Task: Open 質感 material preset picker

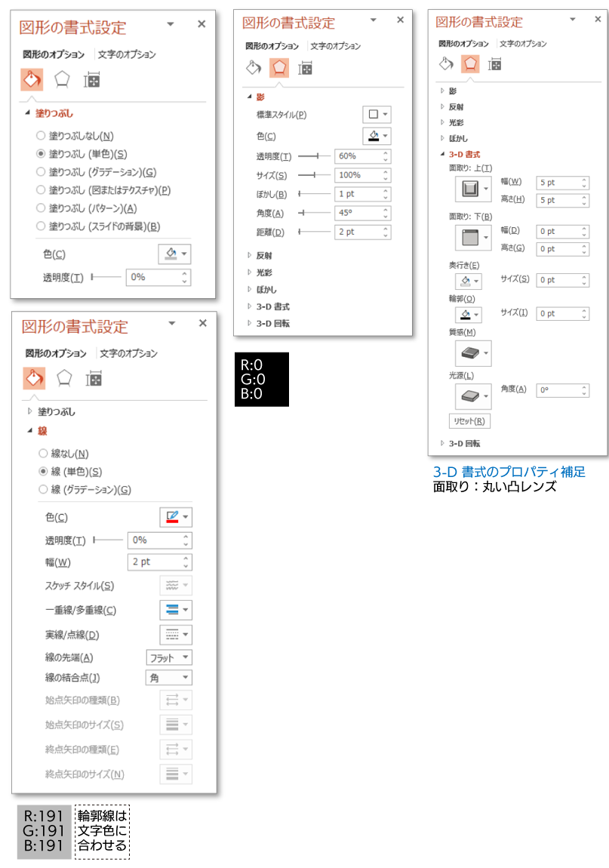Action: pos(473,353)
